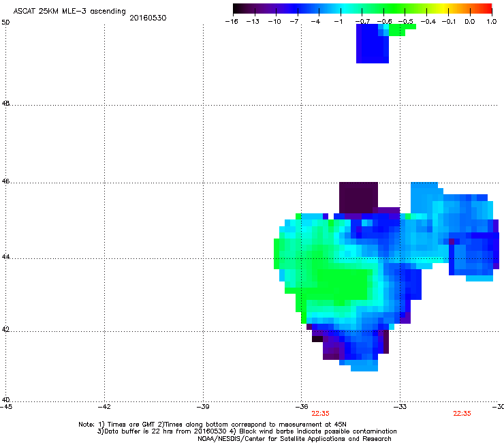Click latitude label 48 on the axis

5,104
